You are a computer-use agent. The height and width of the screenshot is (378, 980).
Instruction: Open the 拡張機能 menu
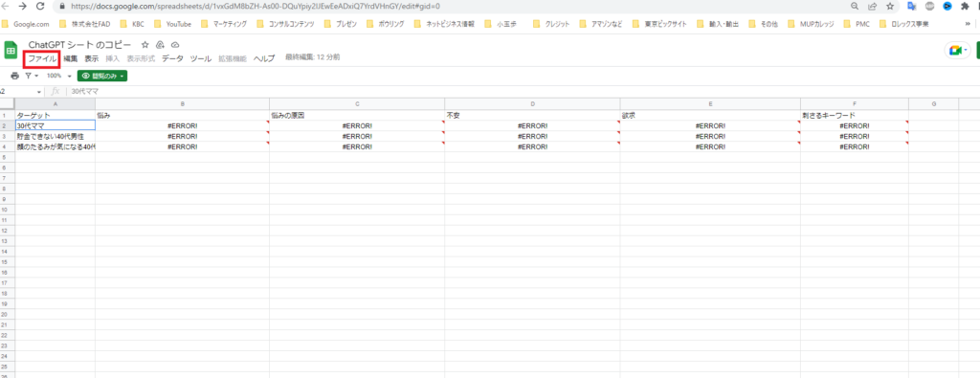[x=233, y=58]
